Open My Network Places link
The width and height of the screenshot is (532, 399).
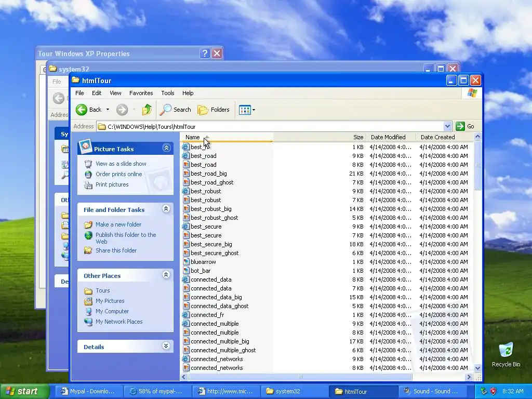119,322
